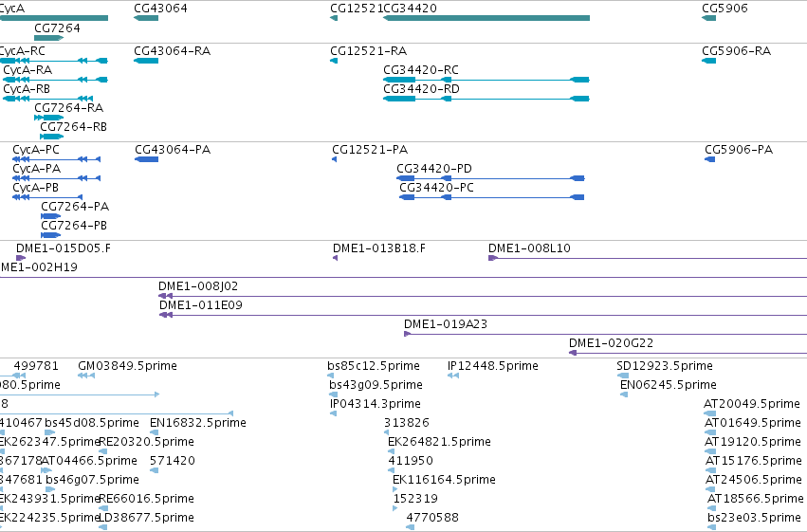The image size is (807, 532).
Task: Click EST EK264821.5prime label
Action: point(439,442)
